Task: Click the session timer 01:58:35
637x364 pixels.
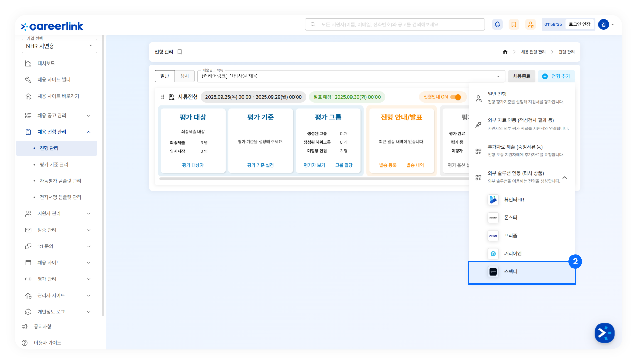Action: coord(553,24)
